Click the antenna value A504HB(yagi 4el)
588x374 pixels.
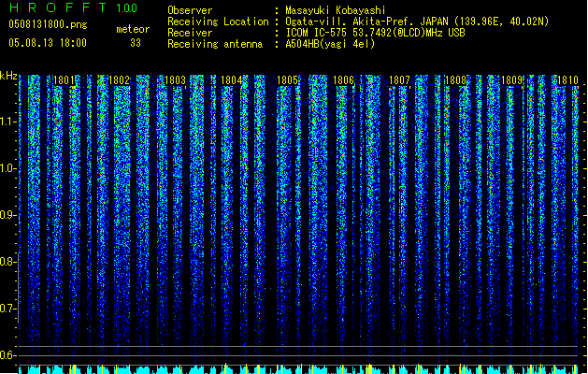tap(330, 44)
